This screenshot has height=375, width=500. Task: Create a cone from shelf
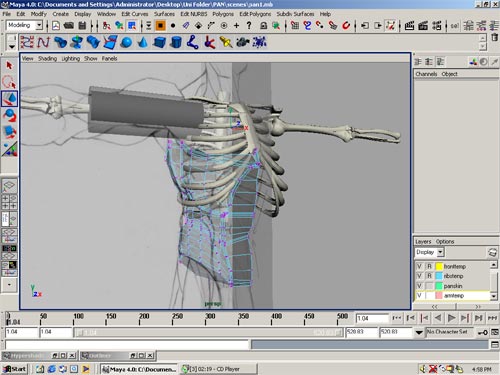[x=143, y=43]
